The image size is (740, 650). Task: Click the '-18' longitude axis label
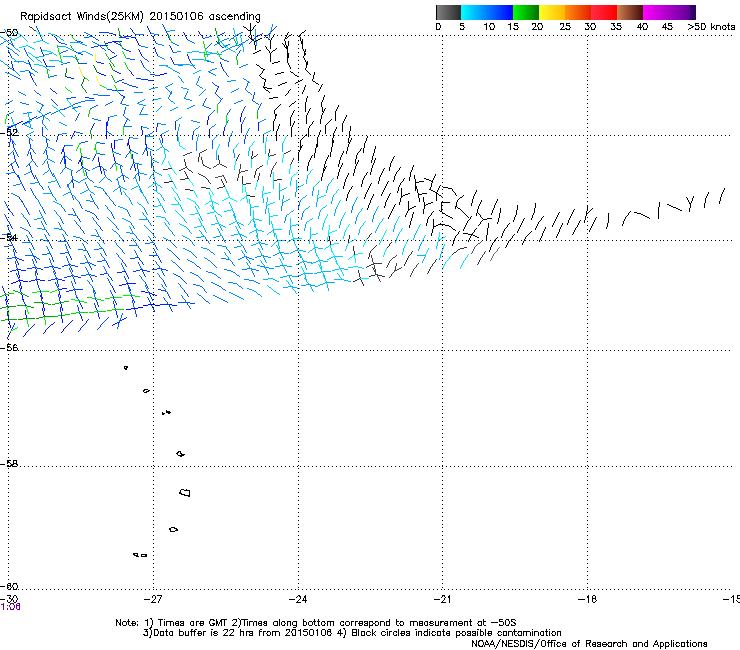point(587,599)
